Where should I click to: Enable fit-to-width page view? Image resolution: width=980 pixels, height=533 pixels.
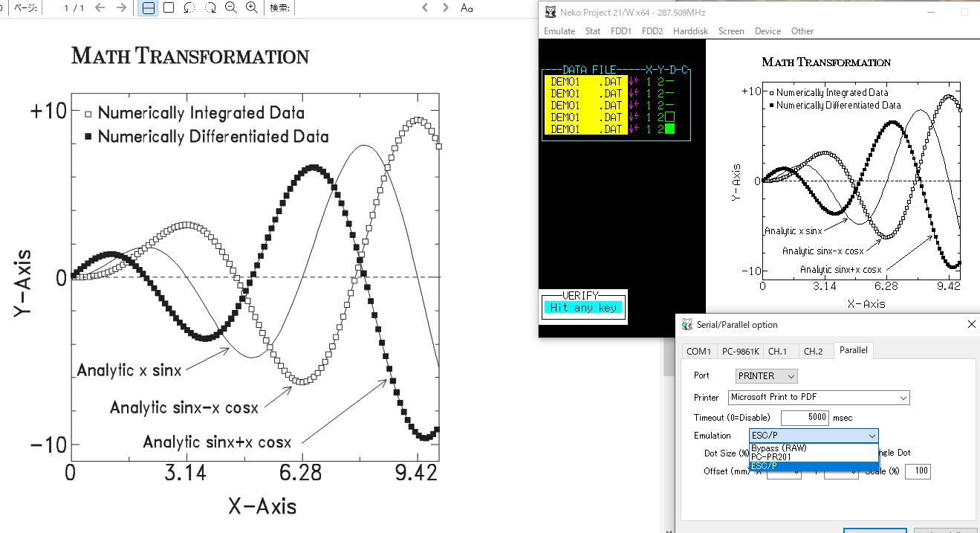(148, 7)
